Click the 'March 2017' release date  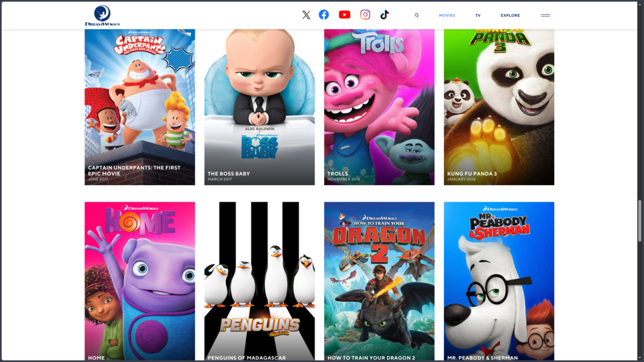point(220,180)
